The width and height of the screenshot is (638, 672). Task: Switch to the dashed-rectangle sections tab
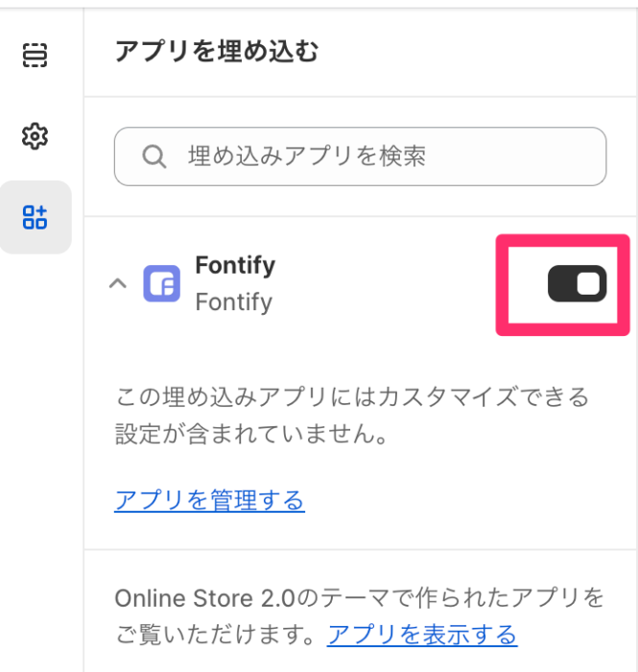[x=35, y=55]
